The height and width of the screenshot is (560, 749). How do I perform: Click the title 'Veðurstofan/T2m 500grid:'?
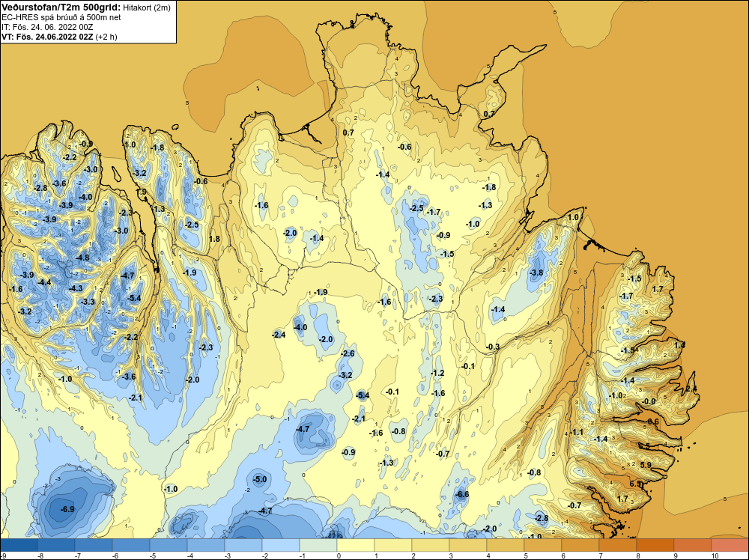point(61,7)
